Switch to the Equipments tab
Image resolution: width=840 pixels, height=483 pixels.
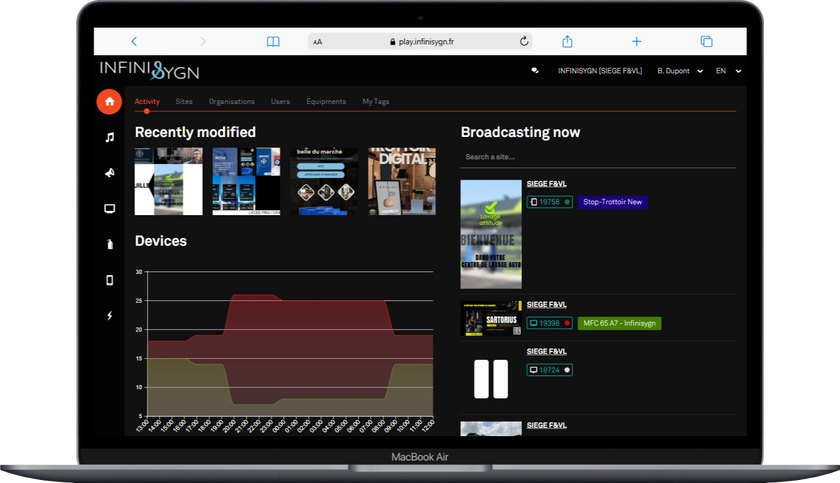(326, 101)
